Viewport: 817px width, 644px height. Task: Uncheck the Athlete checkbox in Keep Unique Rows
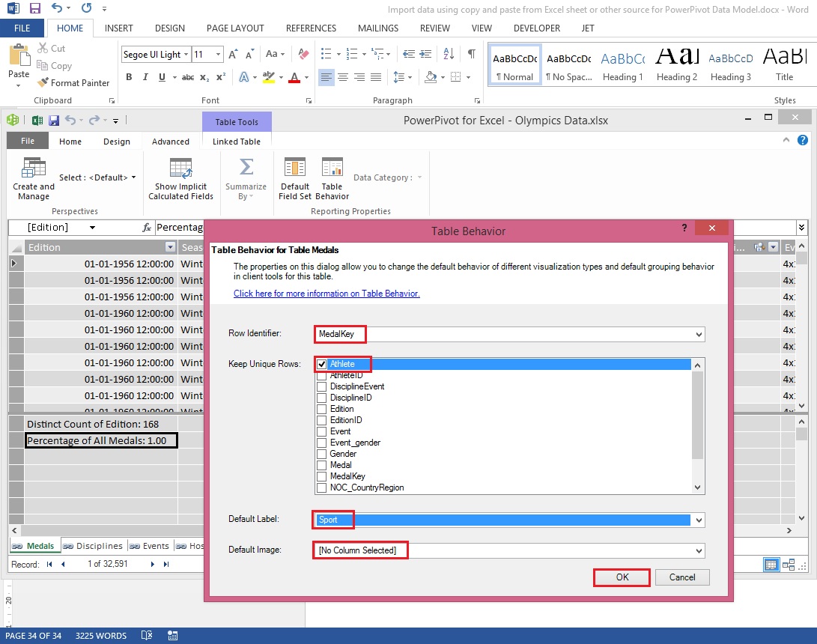pos(322,365)
